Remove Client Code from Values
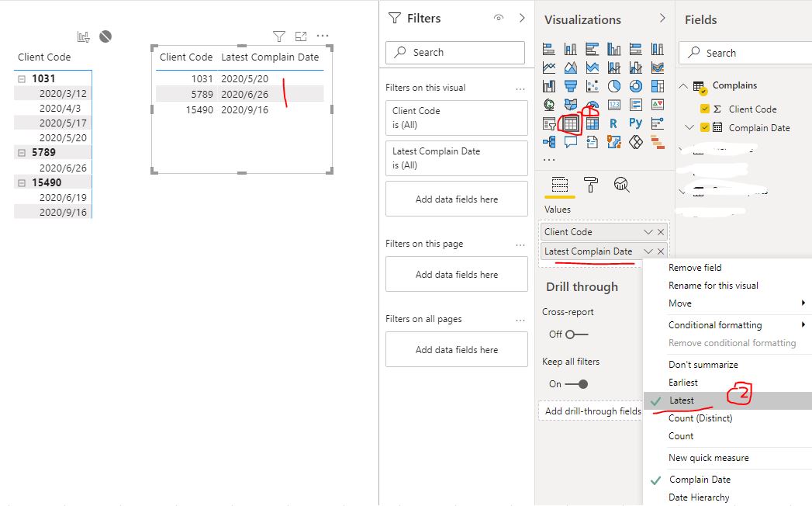Screen dimensions: 812x506 coord(661,232)
